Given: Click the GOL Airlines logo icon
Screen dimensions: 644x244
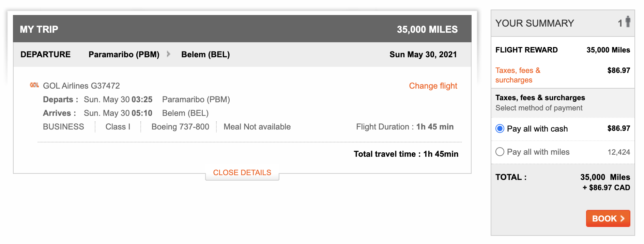Looking at the screenshot, I should (34, 85).
